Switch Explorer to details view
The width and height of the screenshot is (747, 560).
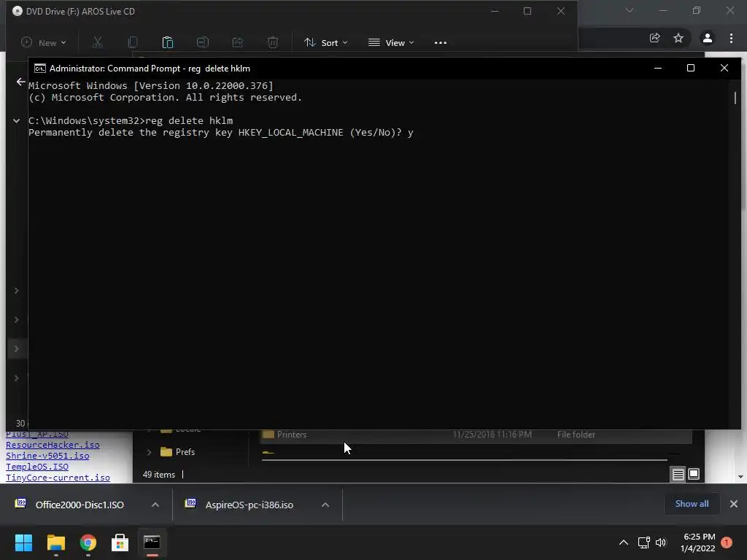pyautogui.click(x=678, y=474)
